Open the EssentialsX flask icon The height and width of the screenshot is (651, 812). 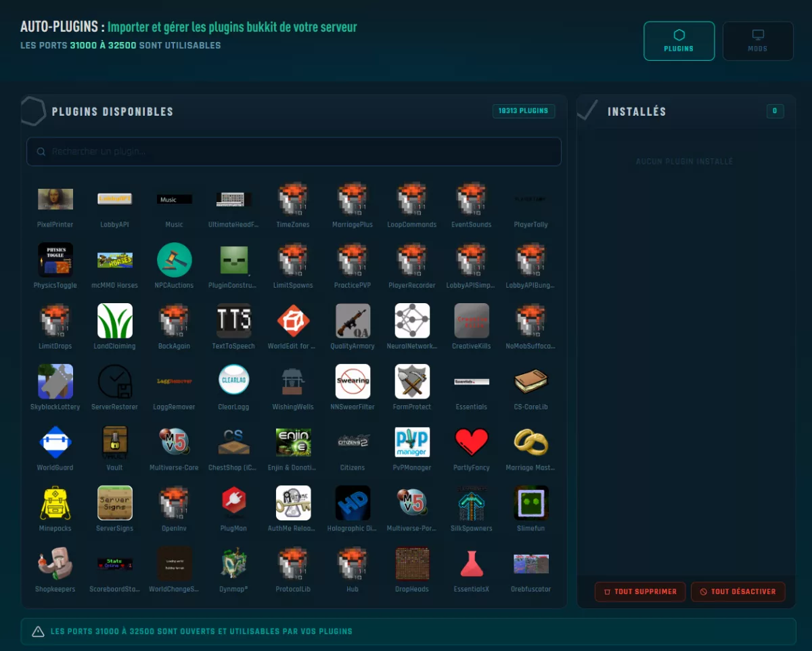472,564
